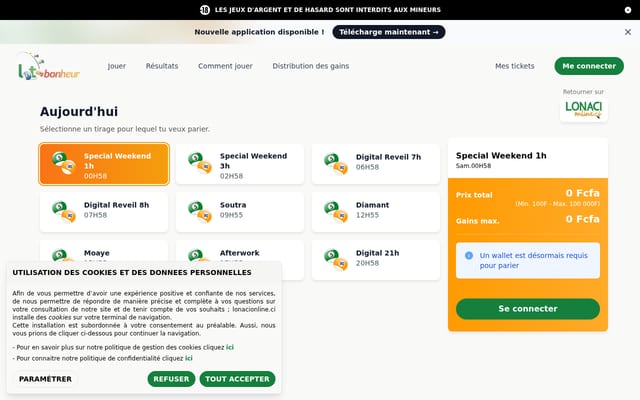Pick the Afterwork draw title
The image size is (640, 400).
point(239,253)
